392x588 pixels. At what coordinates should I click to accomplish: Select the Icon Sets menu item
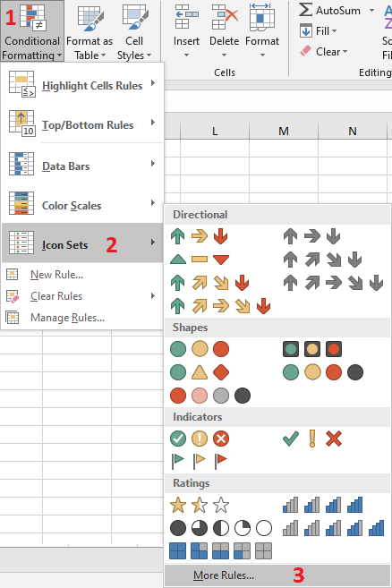tap(82, 243)
